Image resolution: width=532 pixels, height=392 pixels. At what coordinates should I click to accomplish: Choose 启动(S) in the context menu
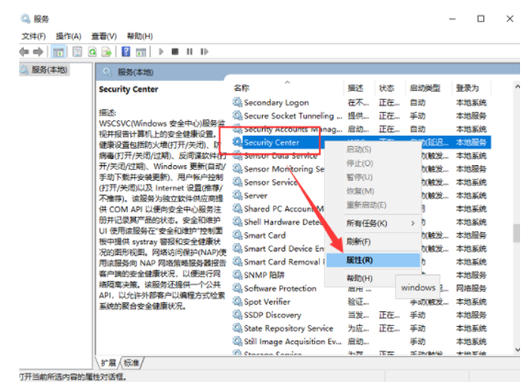click(x=373, y=150)
